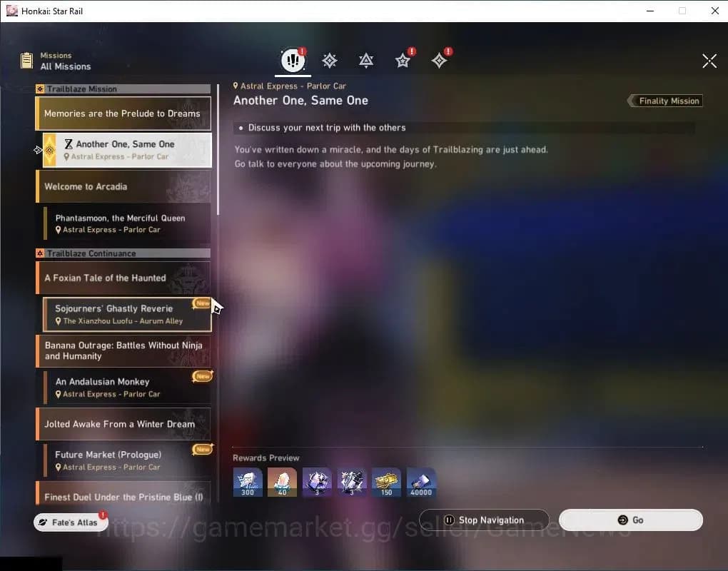Click the Trailblaze Continuance section header
This screenshot has width=728, height=571.
pos(123,253)
